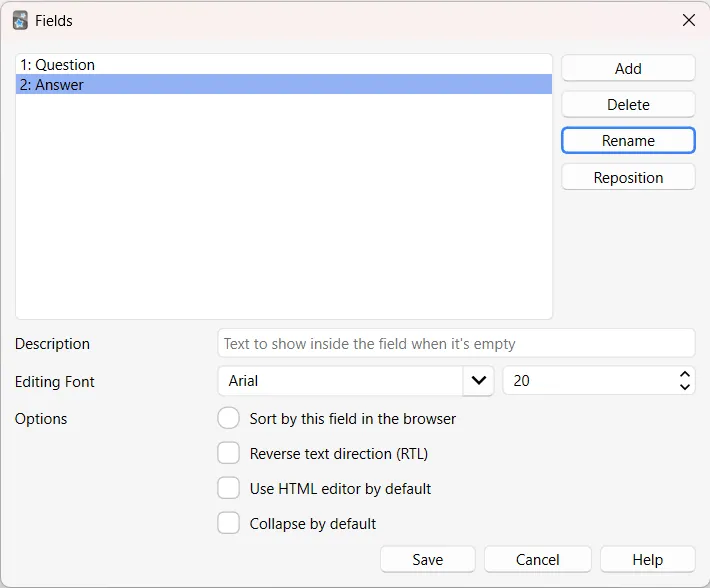Delete the selected field
The image size is (710, 588).
point(628,105)
